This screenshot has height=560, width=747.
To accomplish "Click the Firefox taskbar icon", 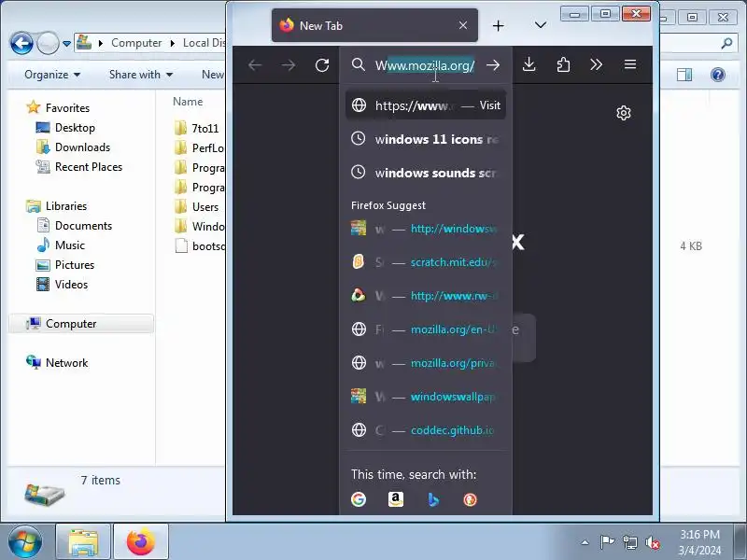I will coord(141,542).
